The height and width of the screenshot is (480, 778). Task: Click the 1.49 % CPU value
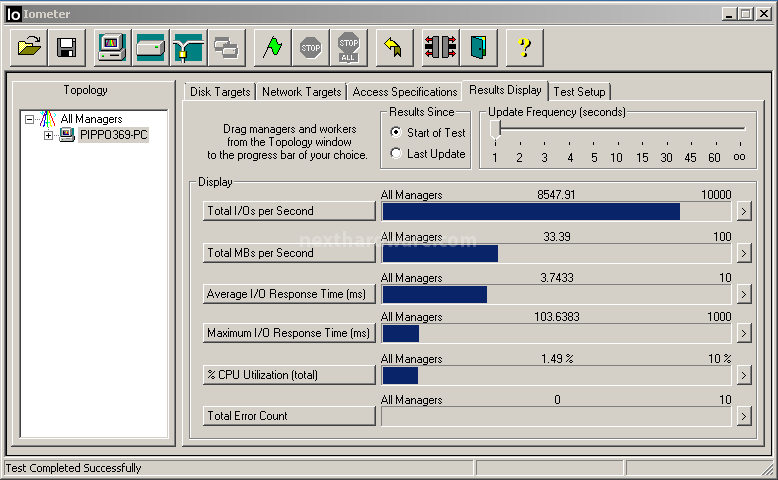pyautogui.click(x=557, y=359)
